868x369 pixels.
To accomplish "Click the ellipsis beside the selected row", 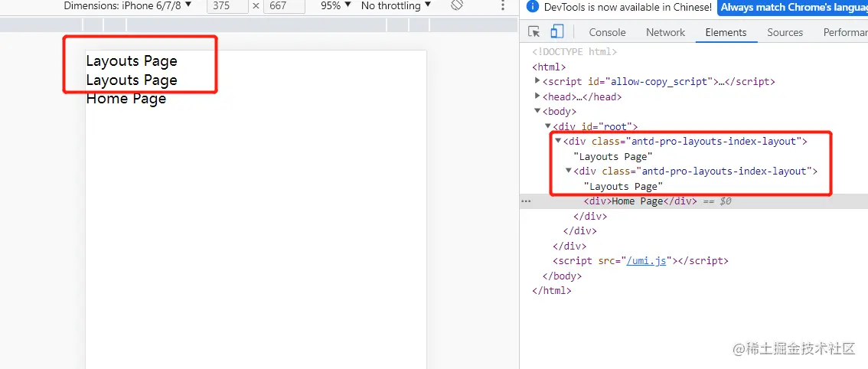I will click(525, 201).
